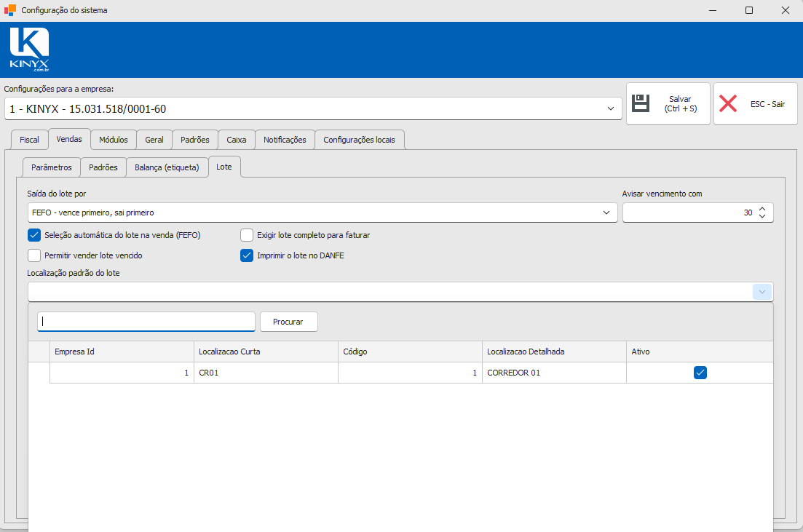This screenshot has width=803, height=532.
Task: Sort by the Localizacao Curta column header
Action: click(266, 352)
